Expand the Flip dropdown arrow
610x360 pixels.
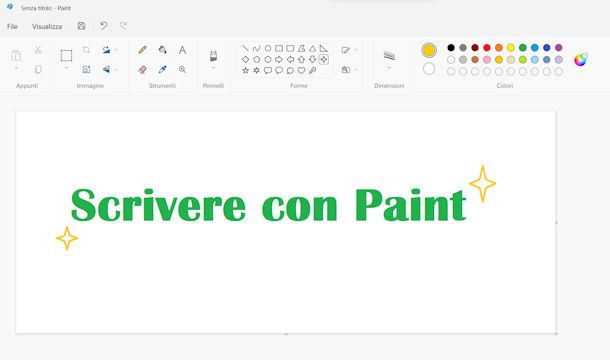116,70
